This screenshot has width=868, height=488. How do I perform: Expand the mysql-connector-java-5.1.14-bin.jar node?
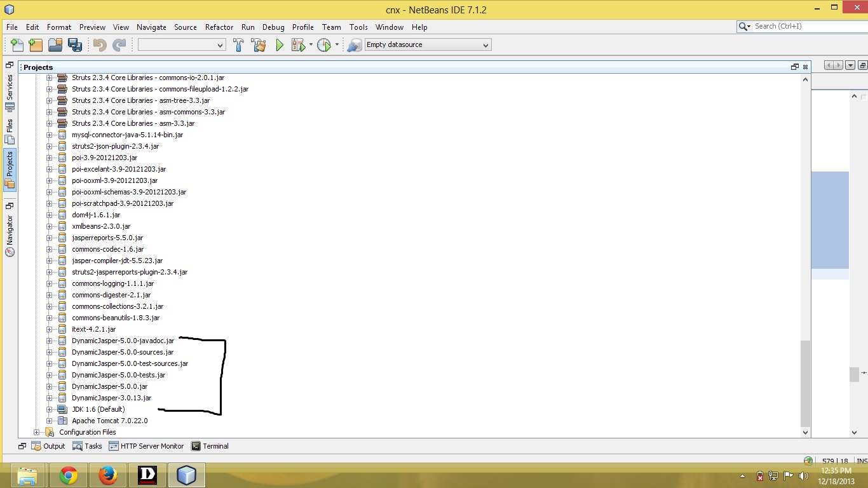click(x=50, y=135)
